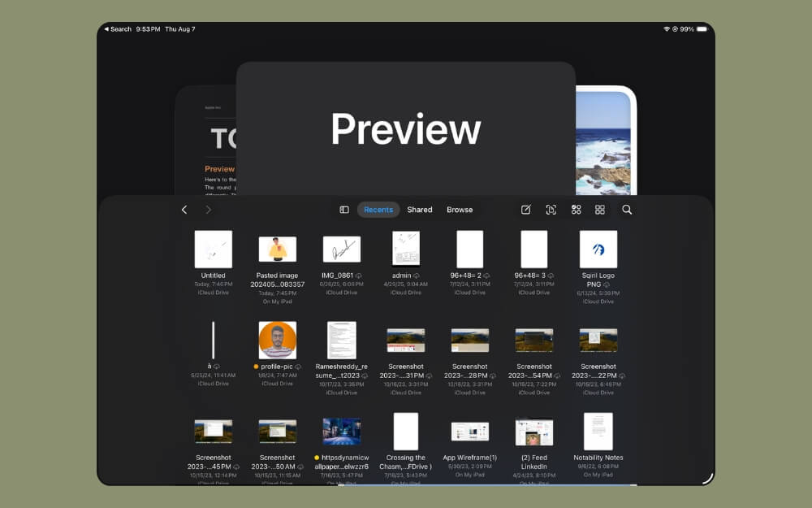Tap iCloud download icon beside 96+48= 2

486,276
